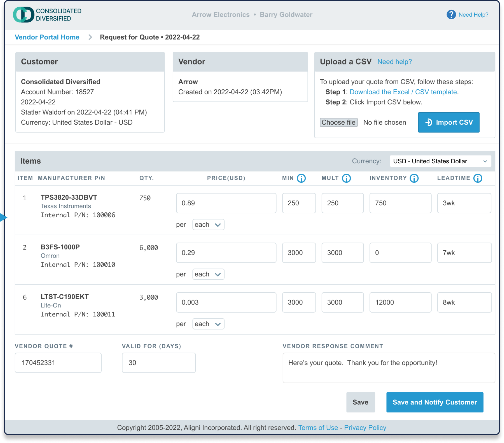Click Internal P/N: 100011 text
This screenshot has height=443, width=504.
[x=78, y=314]
